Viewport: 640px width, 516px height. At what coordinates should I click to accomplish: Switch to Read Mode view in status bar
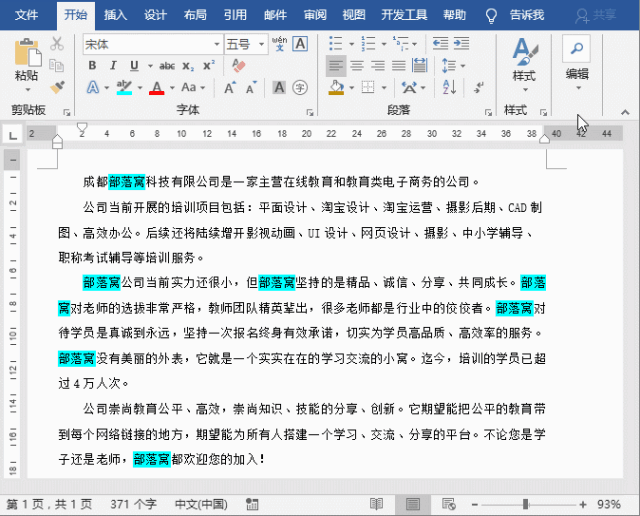(376, 503)
